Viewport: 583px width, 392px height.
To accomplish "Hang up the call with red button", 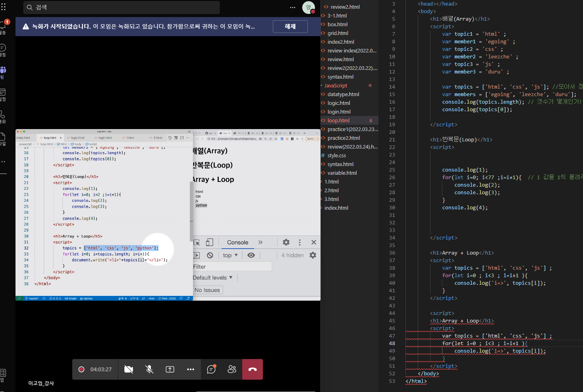I will [253, 369].
